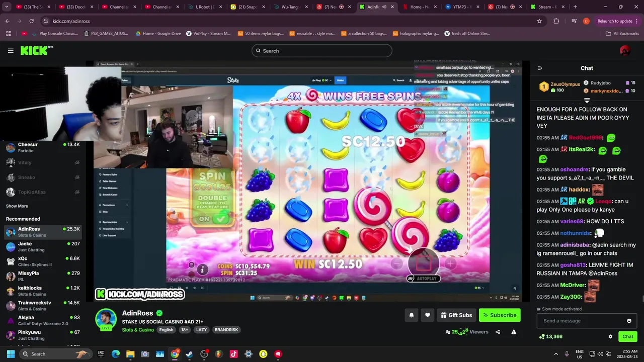
Task: Open the Windows Start menu
Action: point(11,354)
